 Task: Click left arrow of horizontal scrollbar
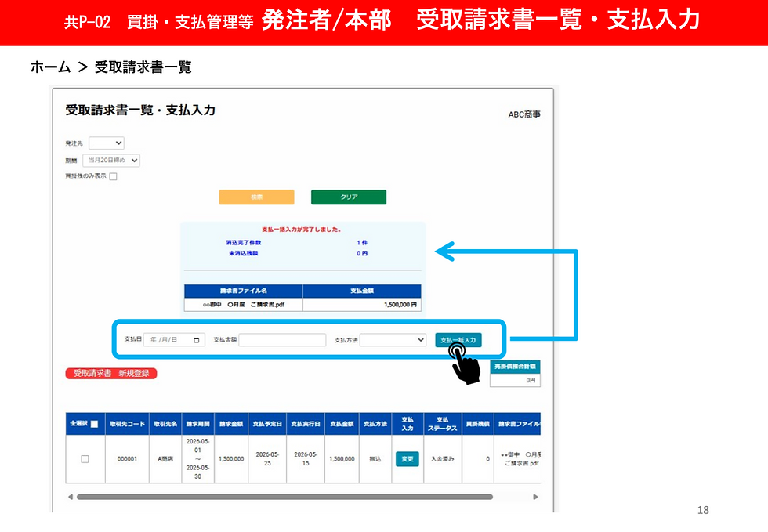(71, 497)
